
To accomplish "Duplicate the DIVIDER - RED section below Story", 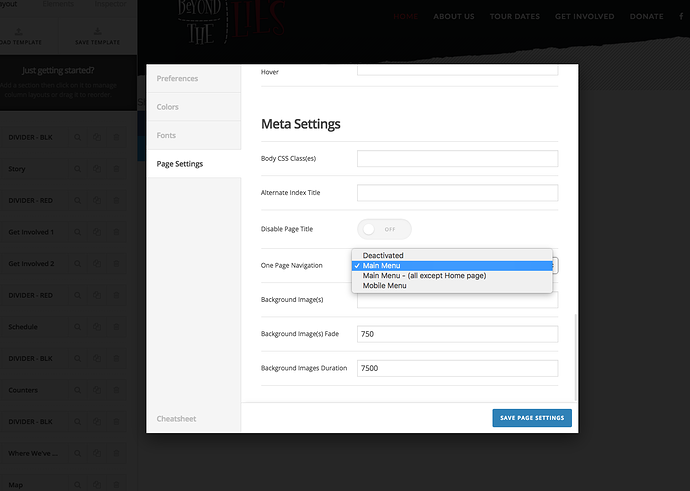I will tap(97, 201).
